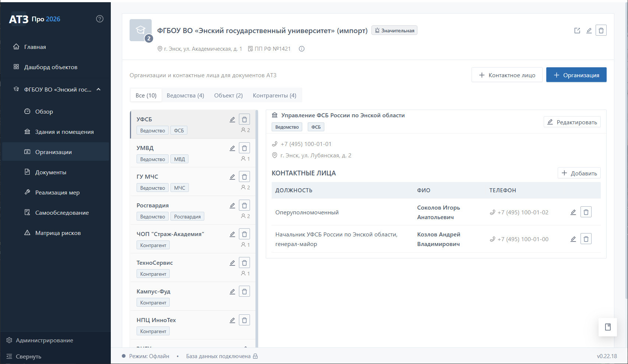This screenshot has width=628, height=364.
Task: Add a new Контактное лицо
Action: (x=507, y=75)
